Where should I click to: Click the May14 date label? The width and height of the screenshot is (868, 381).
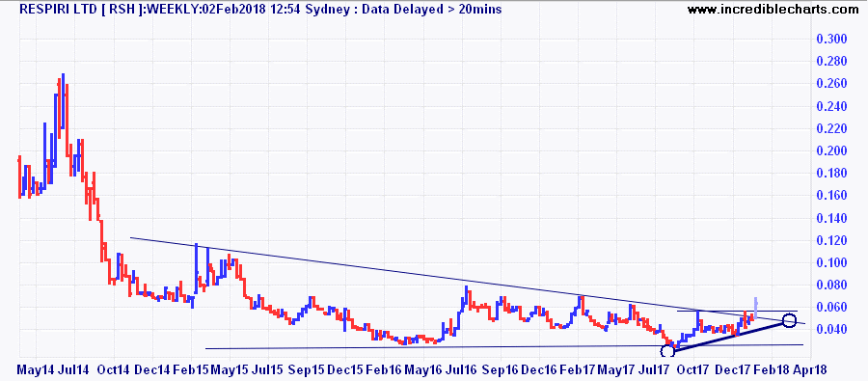36,369
